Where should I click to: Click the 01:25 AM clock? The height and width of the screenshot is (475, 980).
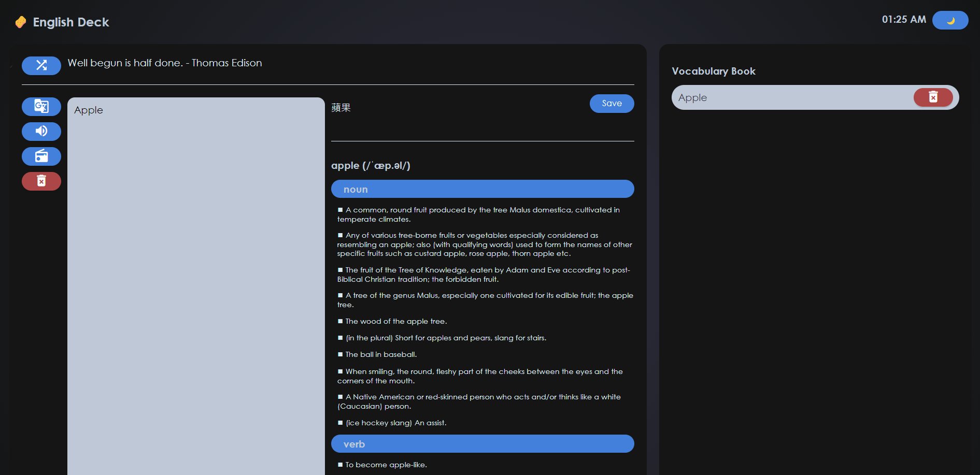904,20
